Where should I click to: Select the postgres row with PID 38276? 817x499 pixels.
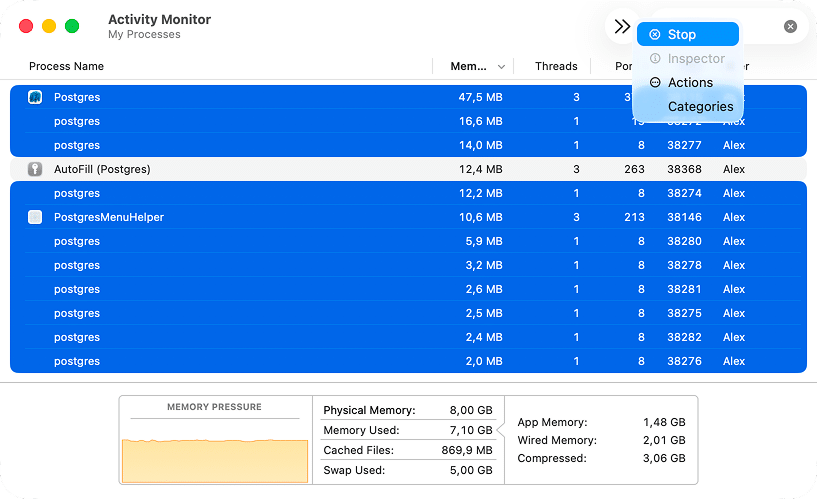click(300, 362)
